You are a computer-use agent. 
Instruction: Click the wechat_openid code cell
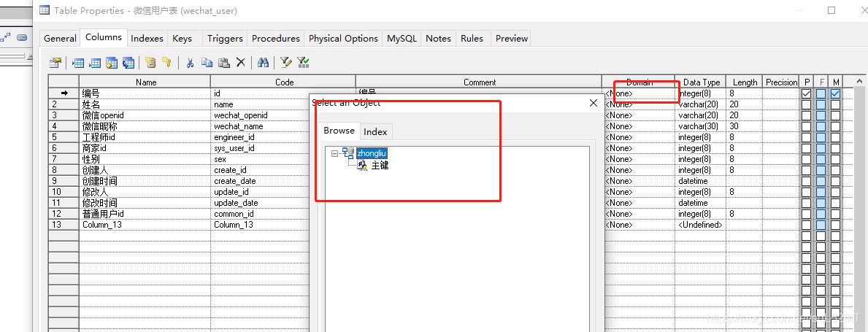click(x=260, y=115)
